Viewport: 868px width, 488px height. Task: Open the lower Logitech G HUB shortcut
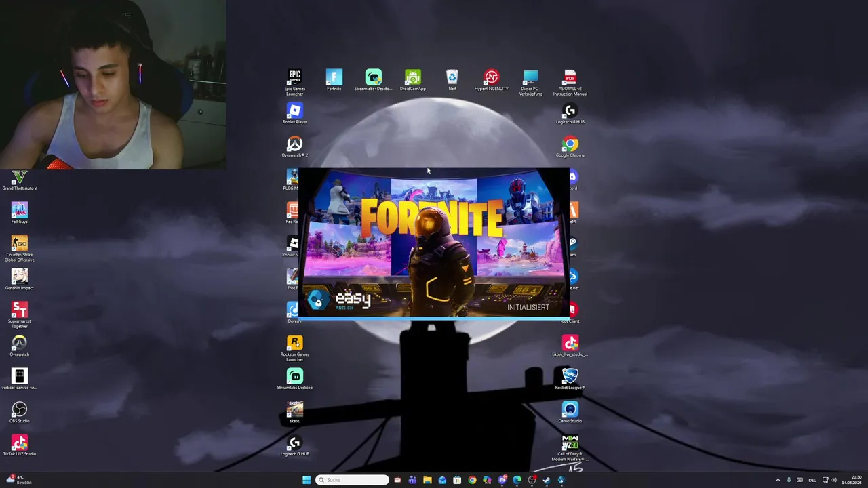tap(294, 445)
